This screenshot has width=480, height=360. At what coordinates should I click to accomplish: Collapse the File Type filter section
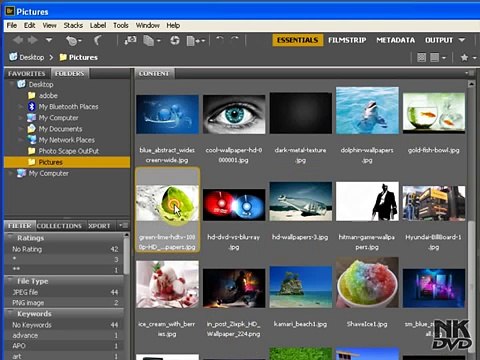point(10,281)
